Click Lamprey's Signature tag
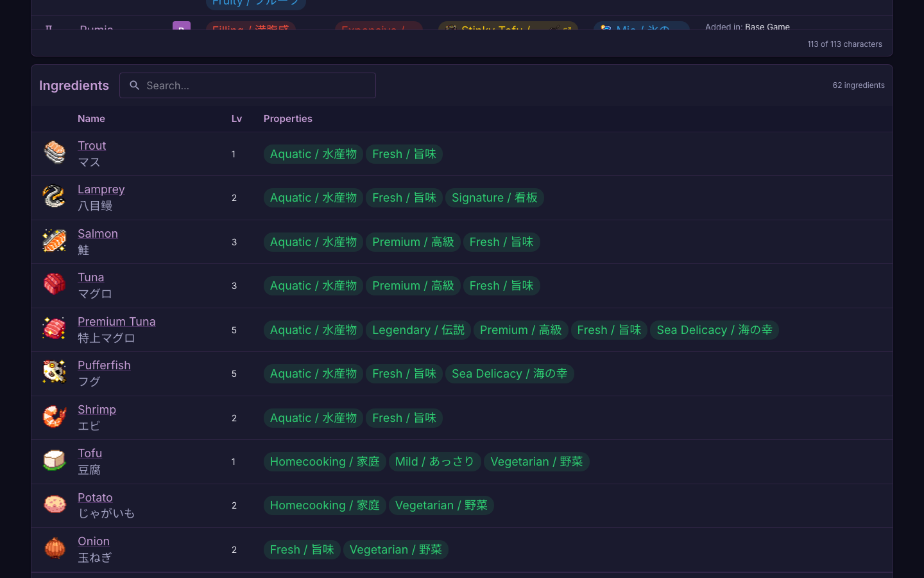Screen dimensions: 924x578 [495, 198]
